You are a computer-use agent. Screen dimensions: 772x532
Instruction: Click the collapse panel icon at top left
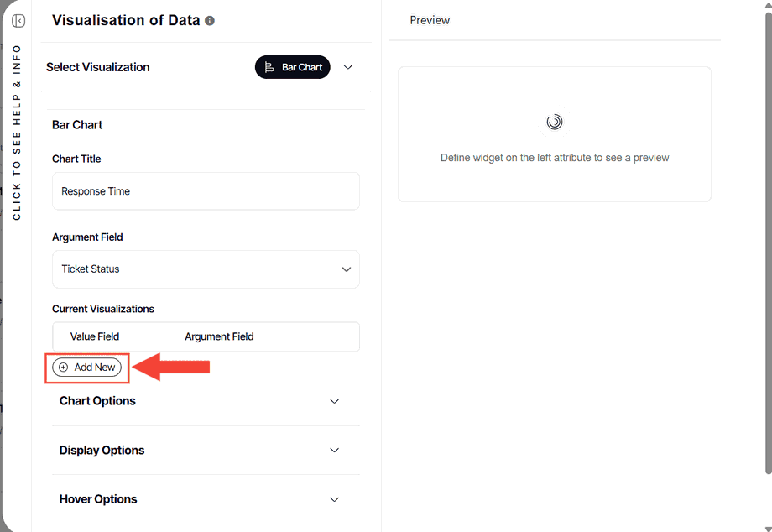(x=18, y=21)
